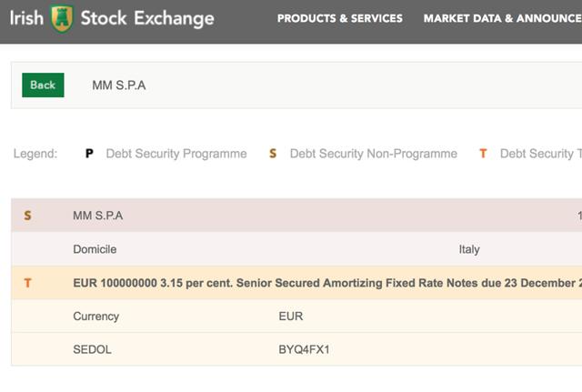Click the MM S.P.A page heading
Image resolution: width=582 pixels, height=392 pixels.
[118, 85]
